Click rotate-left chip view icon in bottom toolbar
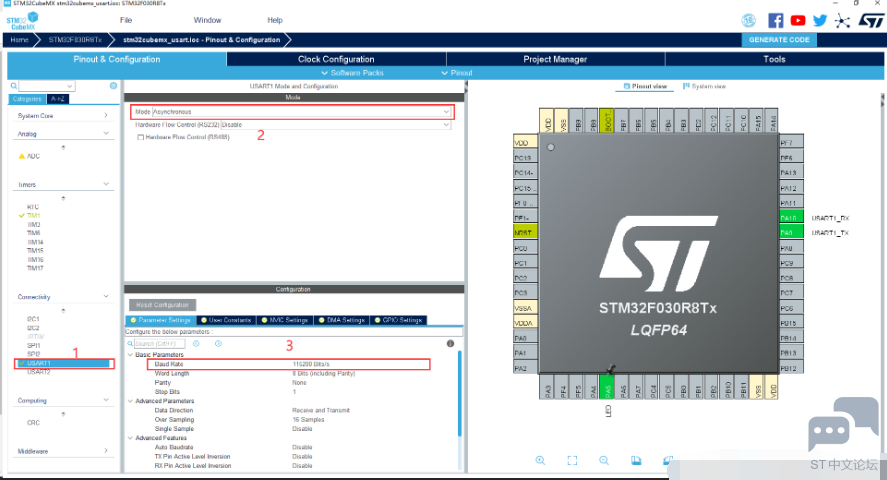 click(636, 460)
